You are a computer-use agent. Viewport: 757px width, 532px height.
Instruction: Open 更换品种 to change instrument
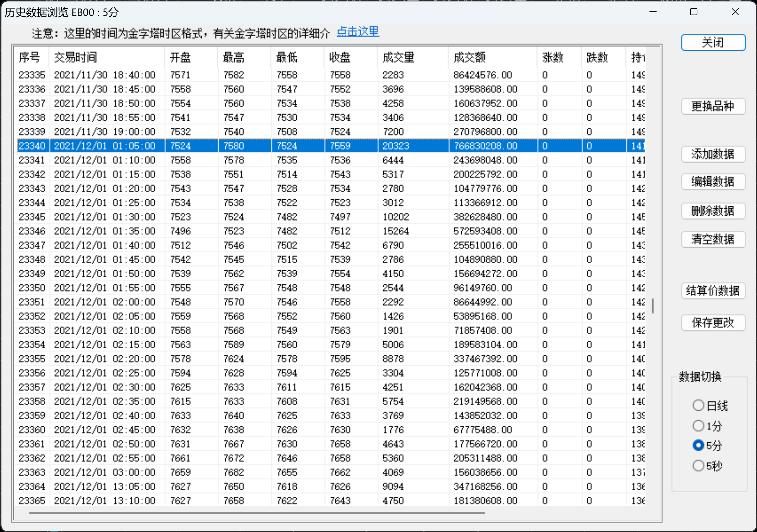pos(713,106)
